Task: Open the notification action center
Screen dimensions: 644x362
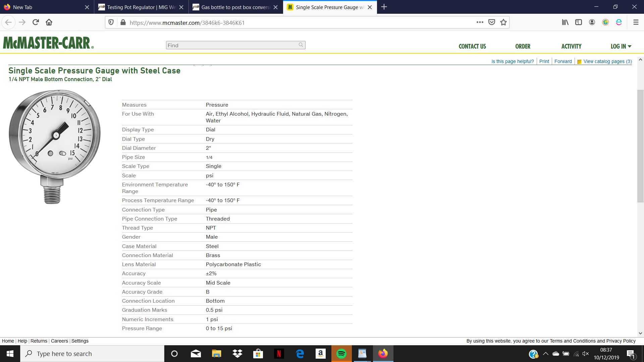Action: point(631,354)
